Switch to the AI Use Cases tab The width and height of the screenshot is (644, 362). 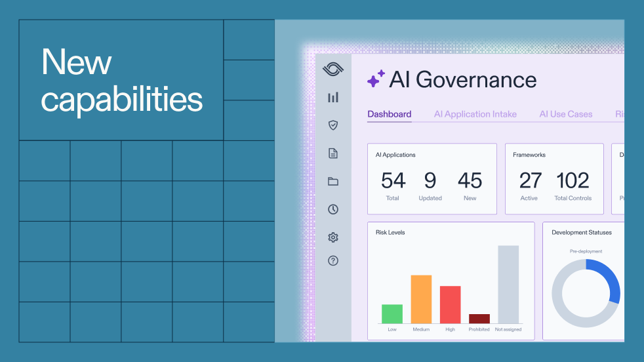[565, 114]
